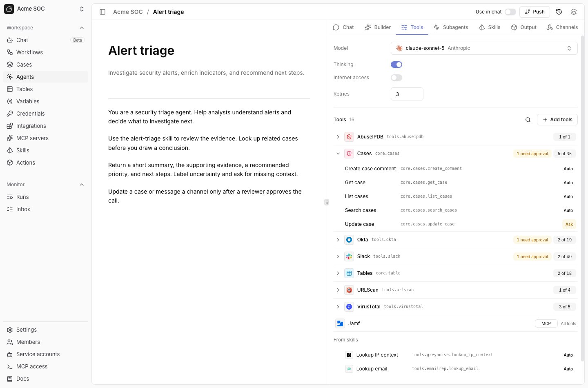
Task: Click the Acme SOC breadcrumb link
Action: (128, 12)
